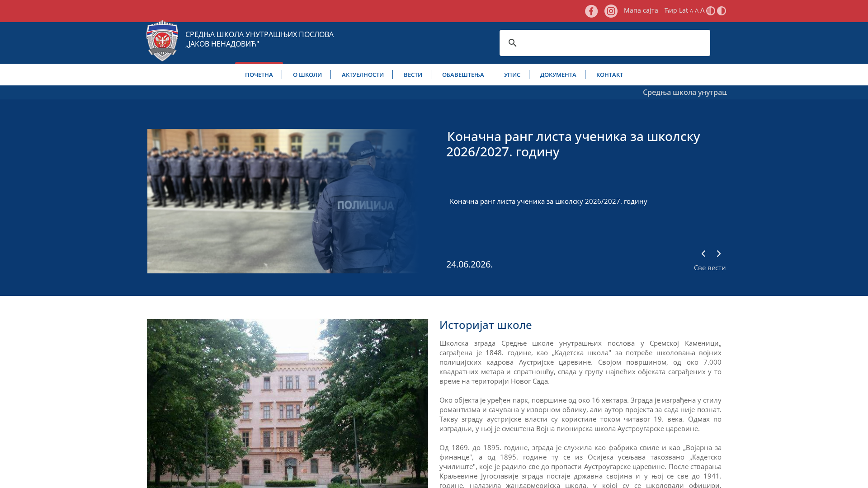Image resolution: width=868 pixels, height=488 pixels.
Task: Click the scrolling ticker text
Action: click(684, 92)
